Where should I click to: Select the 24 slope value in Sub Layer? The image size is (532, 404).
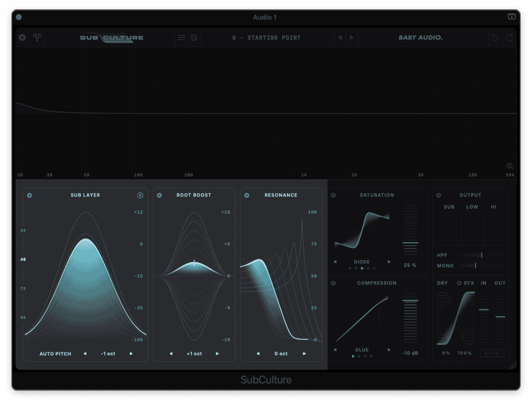pyautogui.click(x=23, y=230)
